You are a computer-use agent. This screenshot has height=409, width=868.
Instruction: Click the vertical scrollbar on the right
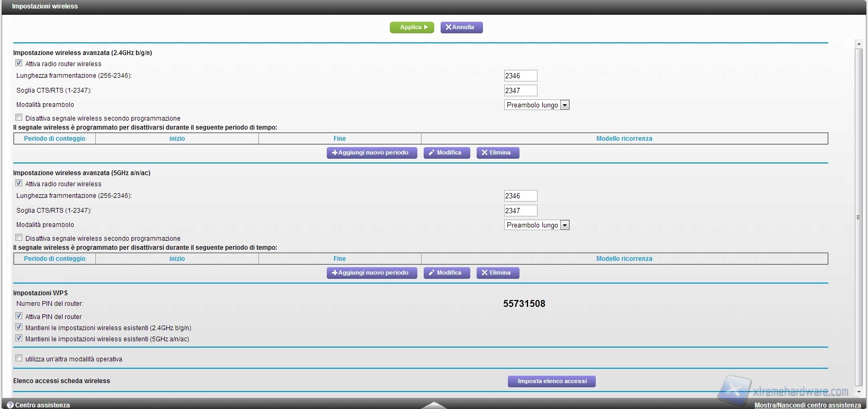coord(858,217)
